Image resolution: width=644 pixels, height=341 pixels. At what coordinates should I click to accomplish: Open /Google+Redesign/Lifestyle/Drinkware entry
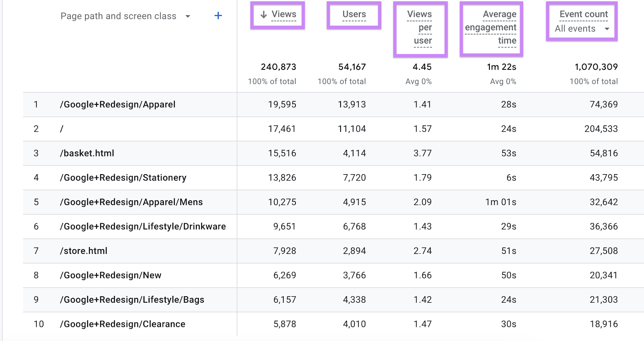coord(143,227)
